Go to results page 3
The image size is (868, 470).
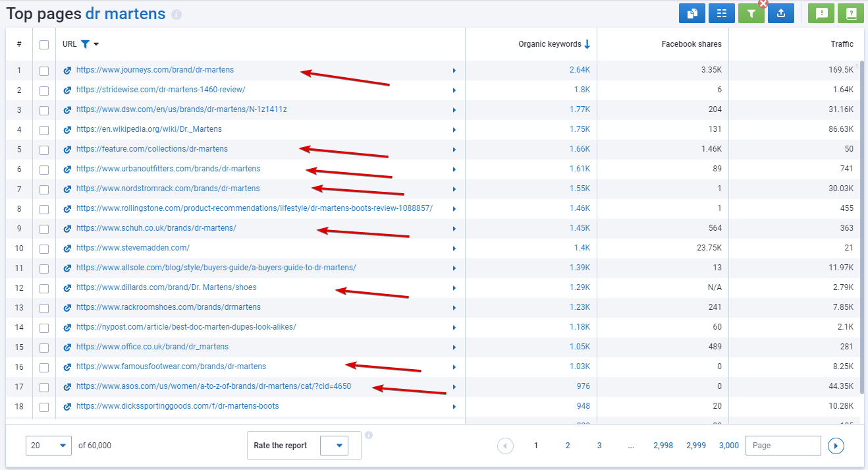pyautogui.click(x=599, y=446)
